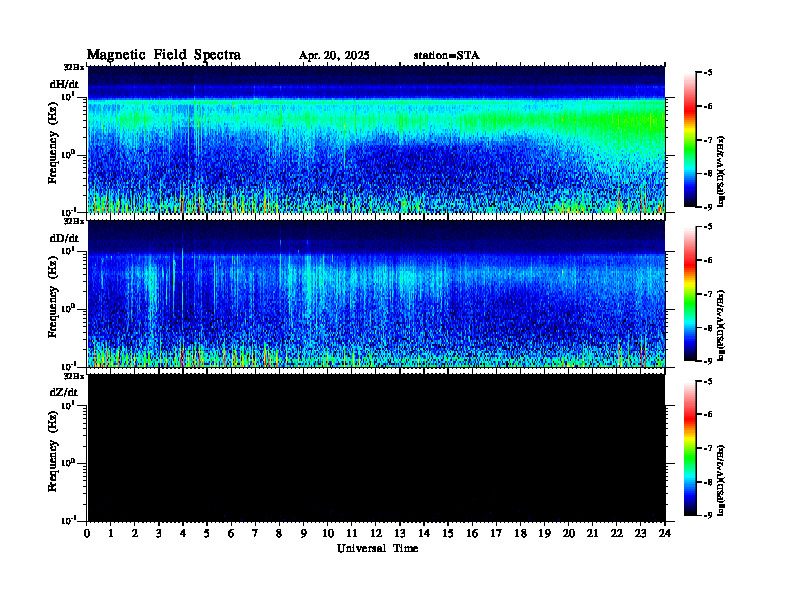Click the dH/dt panel label
This screenshot has width=792, height=612.
pos(64,84)
